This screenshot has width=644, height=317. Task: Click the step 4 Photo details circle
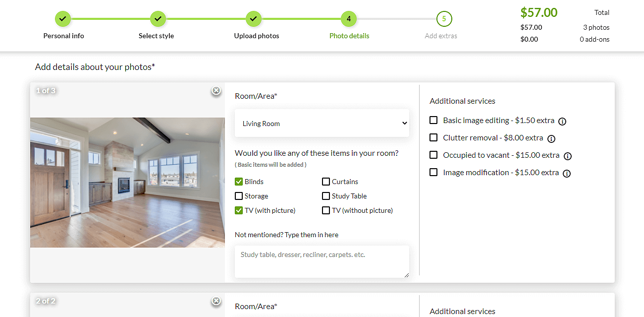click(x=349, y=19)
